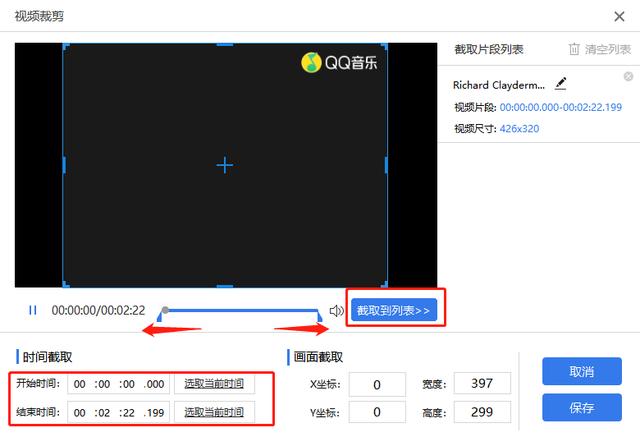The width and height of the screenshot is (640, 437).
Task: Click the Y坐标 input field
Action: pyautogui.click(x=377, y=412)
